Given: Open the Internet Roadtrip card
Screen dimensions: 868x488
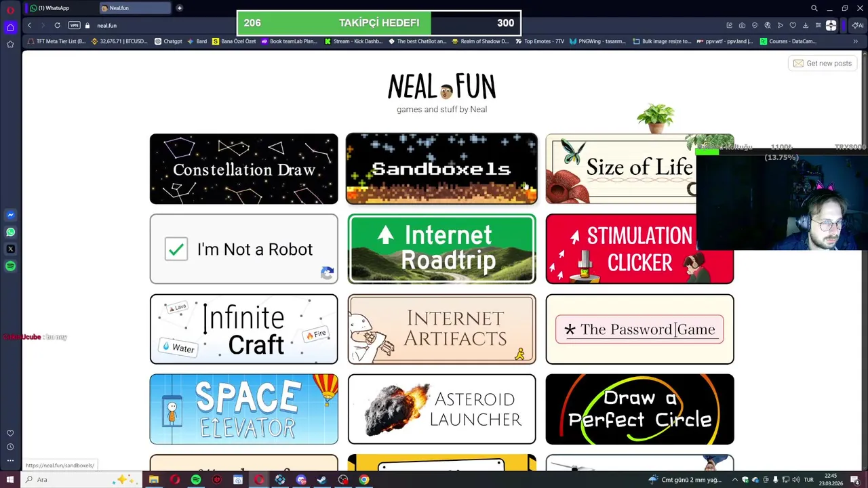Looking at the screenshot, I should coord(441,249).
